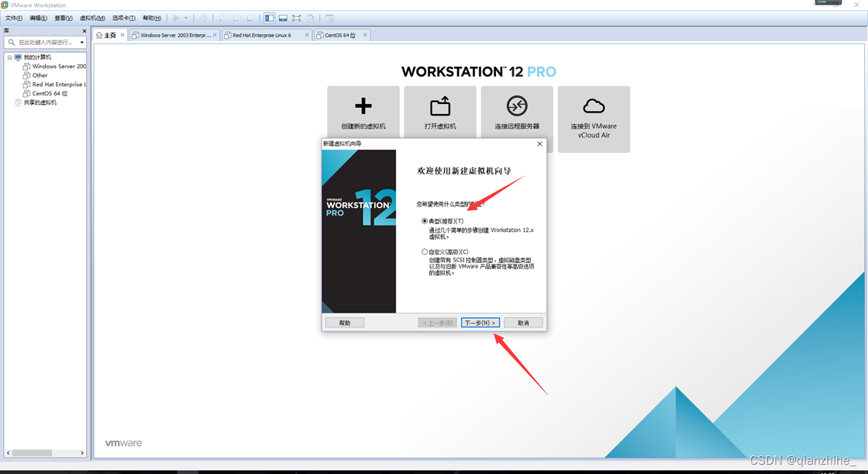Click the Unity mode toolbar icon
This screenshot has width=868, height=474.
(311, 19)
